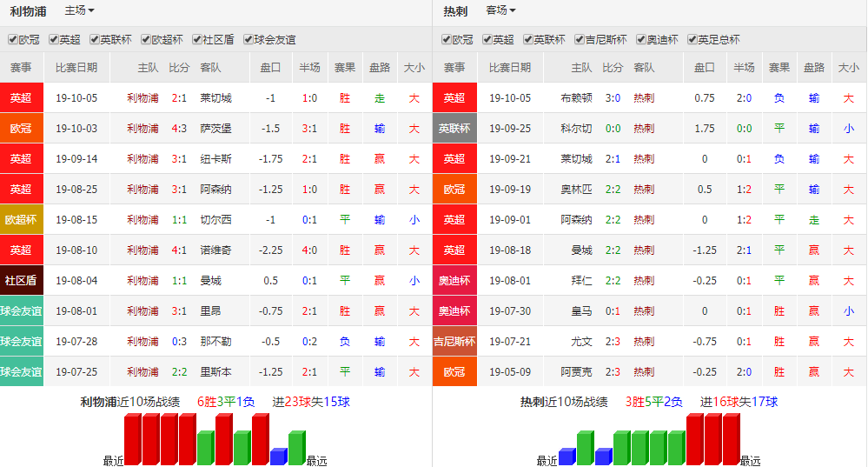Uncheck 英联杯 filter under 利物浦

click(x=95, y=39)
